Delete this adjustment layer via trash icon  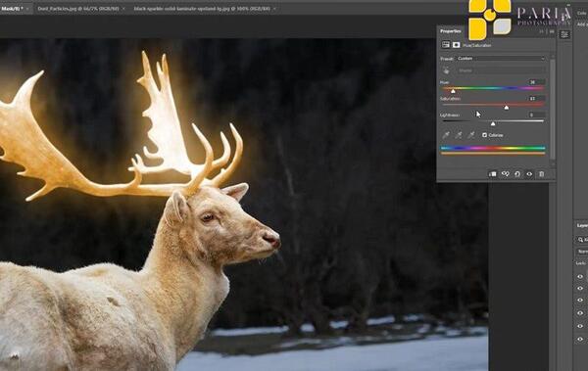click(x=542, y=174)
